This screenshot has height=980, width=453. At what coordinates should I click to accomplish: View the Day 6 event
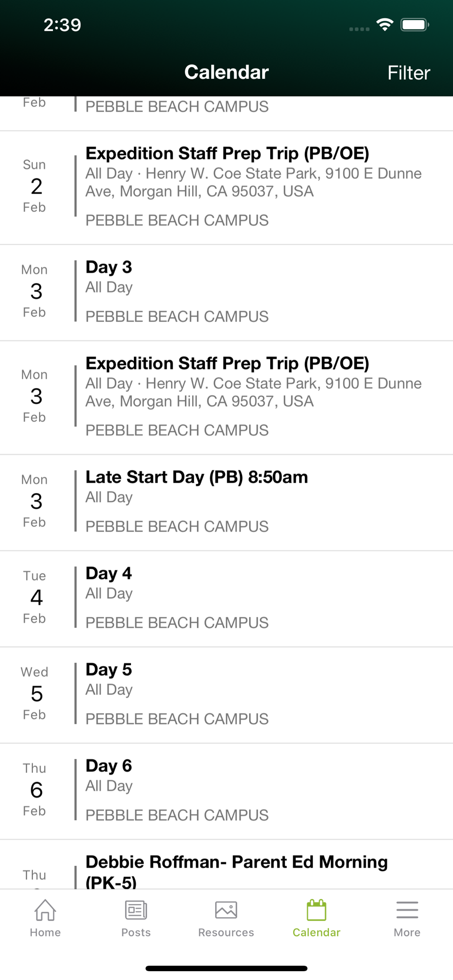point(109,766)
